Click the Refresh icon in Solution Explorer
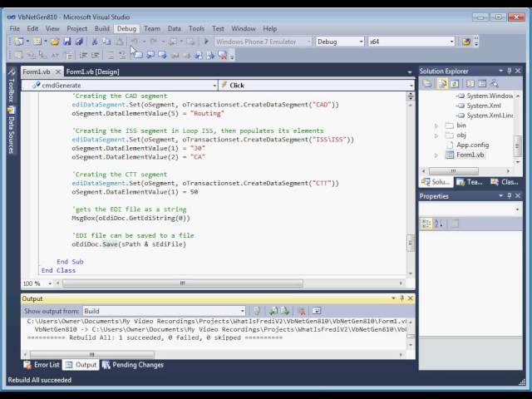 455,83
